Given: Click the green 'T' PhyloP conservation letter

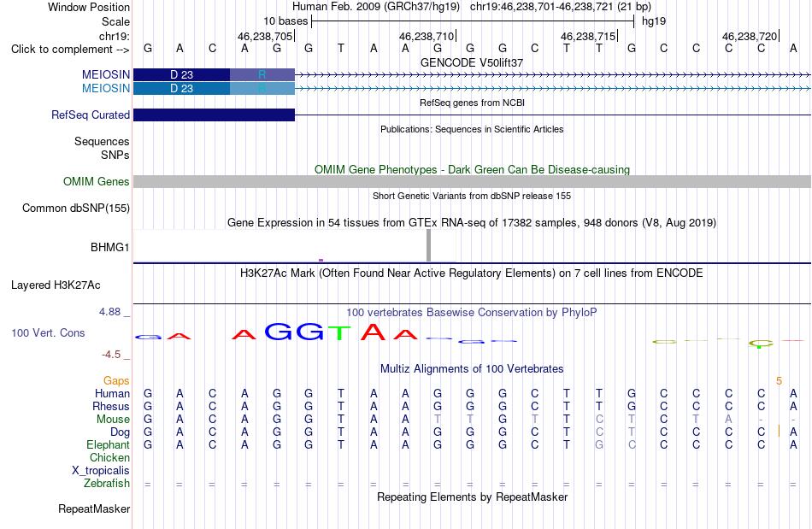Looking at the screenshot, I should [x=339, y=332].
